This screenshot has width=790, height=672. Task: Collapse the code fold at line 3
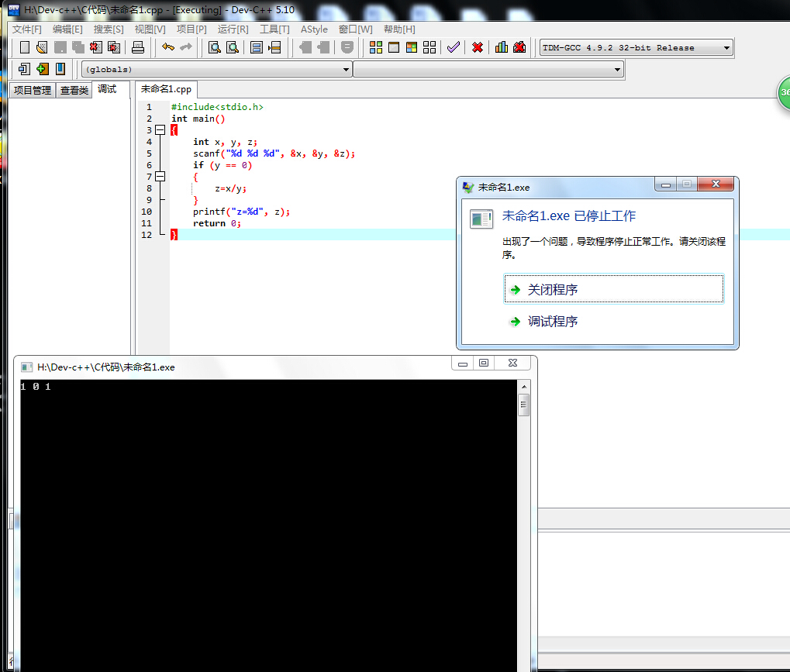click(x=160, y=130)
